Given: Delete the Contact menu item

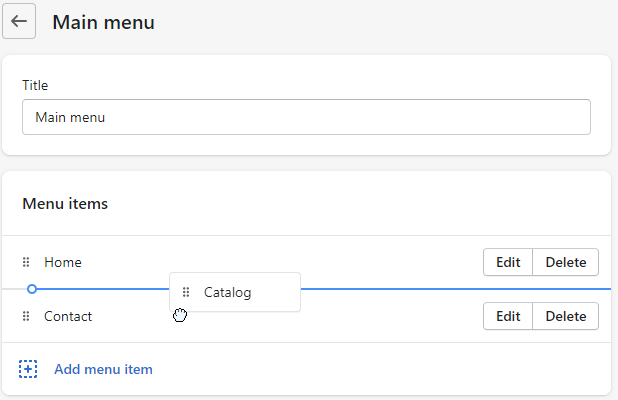Looking at the screenshot, I should (566, 316).
